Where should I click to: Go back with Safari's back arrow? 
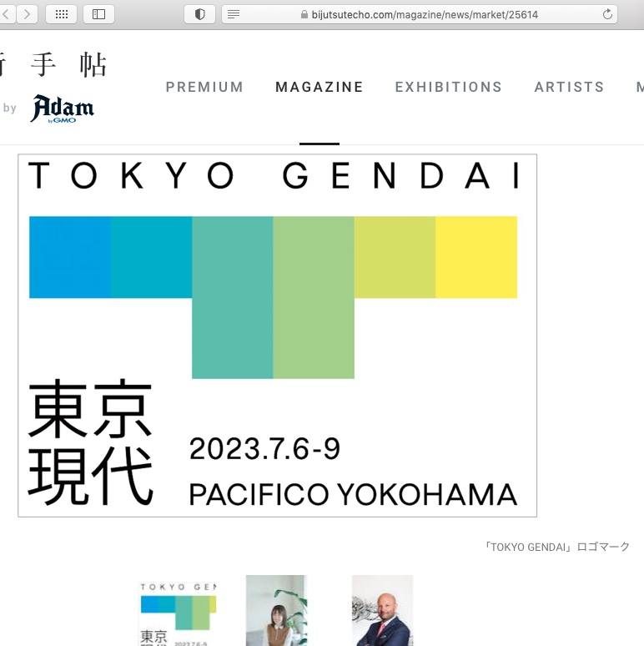click(x=6, y=14)
